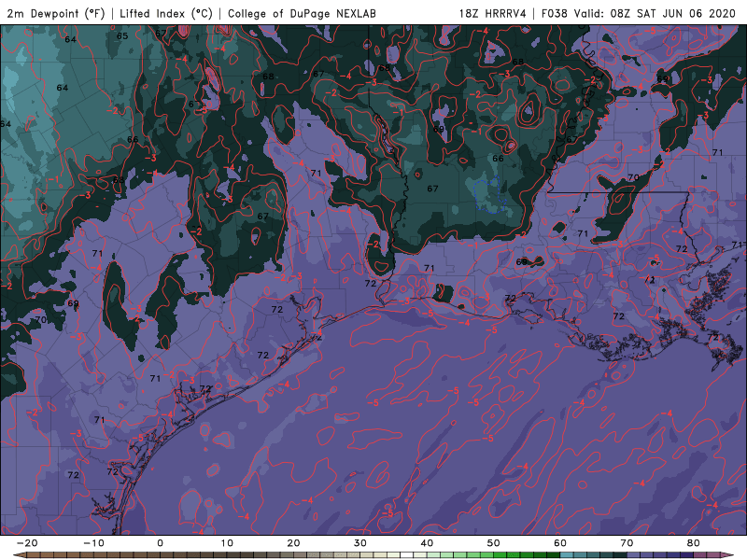747x560 pixels.
Task: Click the blue dashed contour on the map
Action: click(x=490, y=194)
